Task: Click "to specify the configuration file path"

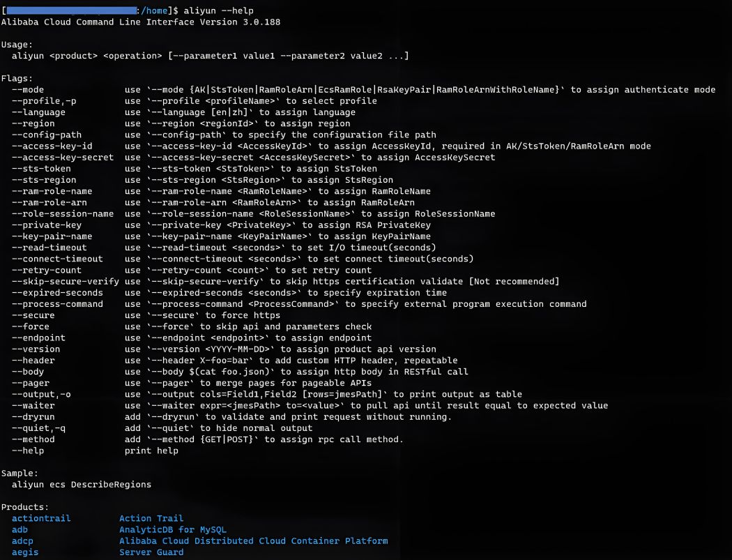Action: (334, 135)
